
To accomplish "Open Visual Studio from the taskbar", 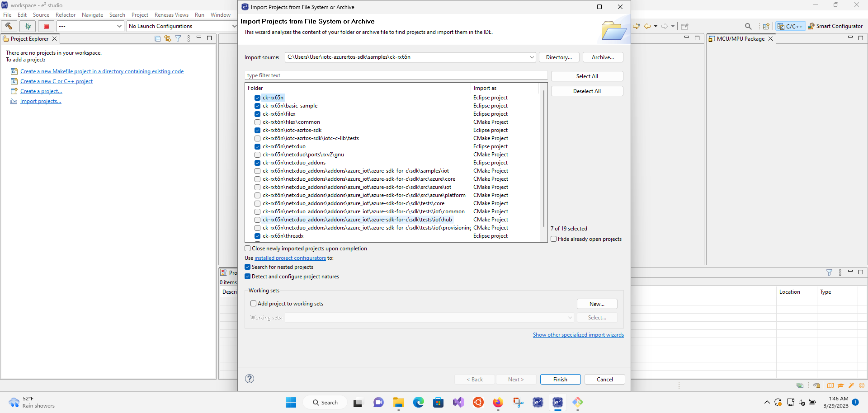I will [x=458, y=402].
